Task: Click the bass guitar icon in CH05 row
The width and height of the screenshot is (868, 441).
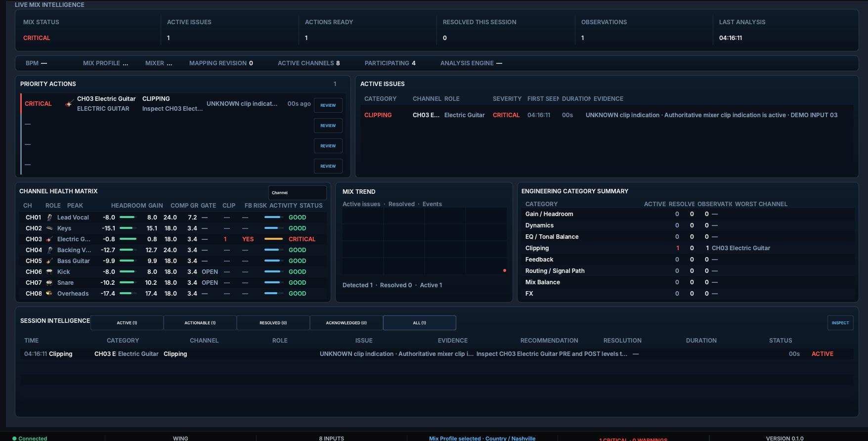Action: click(49, 261)
